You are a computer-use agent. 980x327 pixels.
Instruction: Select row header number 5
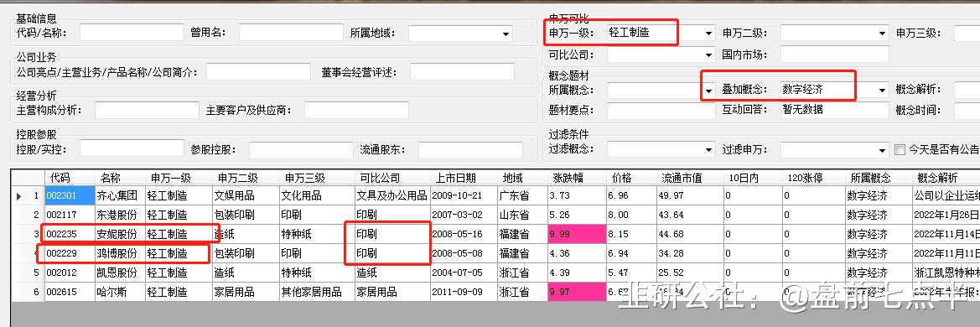coord(29,273)
